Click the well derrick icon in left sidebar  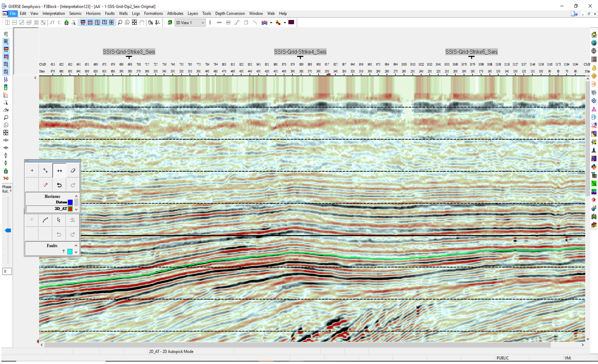coord(6,171)
